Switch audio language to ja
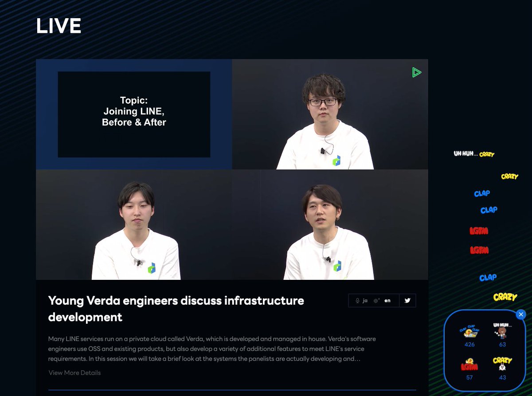Screen dimensions: 532x396 pos(361,300)
